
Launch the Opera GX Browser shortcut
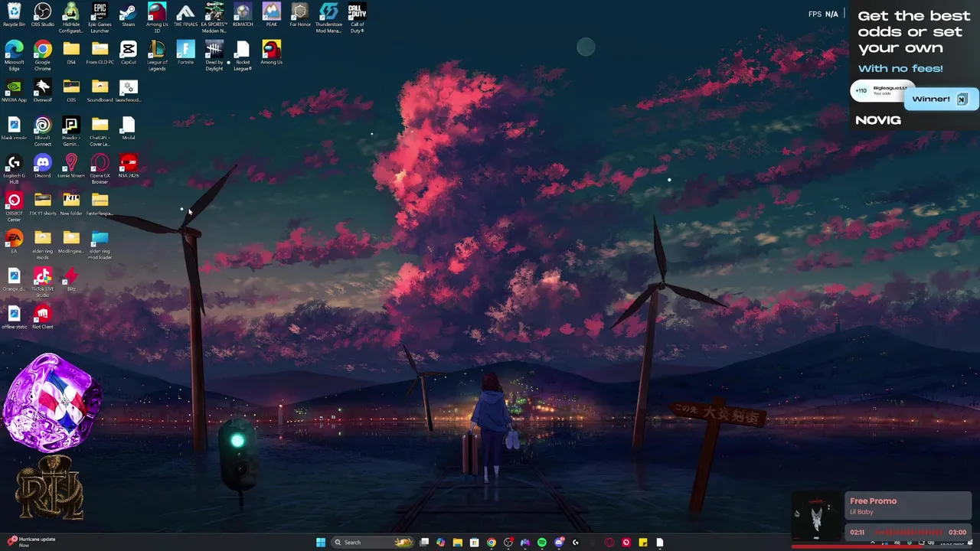tap(100, 170)
